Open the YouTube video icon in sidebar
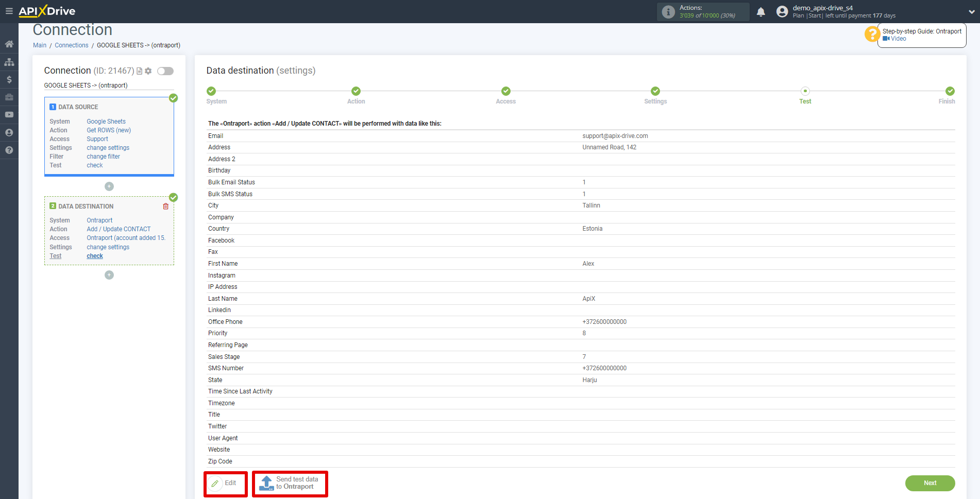The width and height of the screenshot is (980, 499). (9, 115)
